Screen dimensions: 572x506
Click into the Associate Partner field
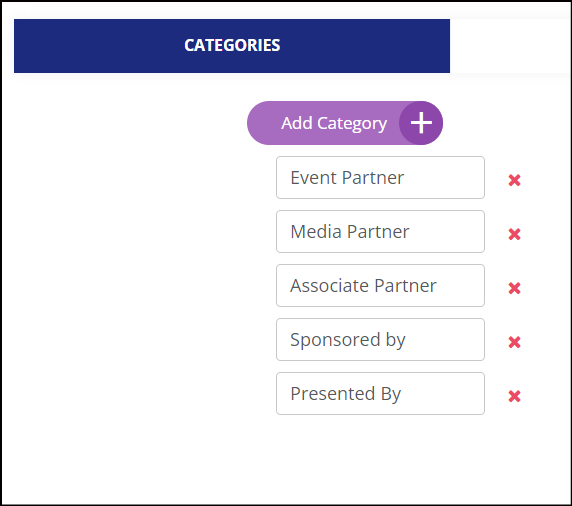click(380, 286)
